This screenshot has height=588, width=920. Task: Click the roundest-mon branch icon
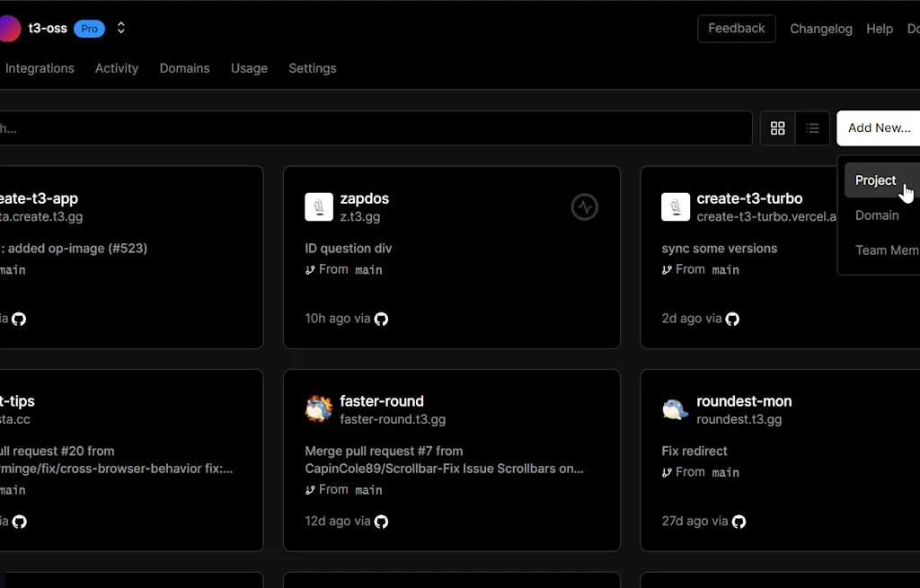(x=667, y=472)
